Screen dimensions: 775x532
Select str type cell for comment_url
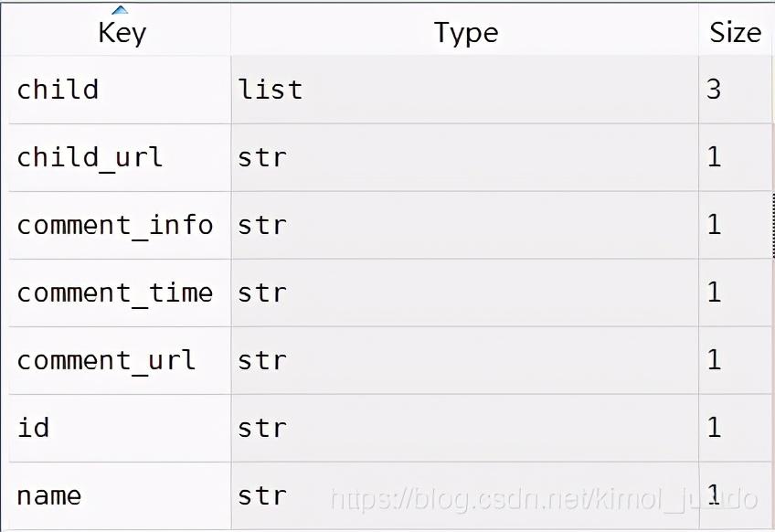tap(465, 360)
